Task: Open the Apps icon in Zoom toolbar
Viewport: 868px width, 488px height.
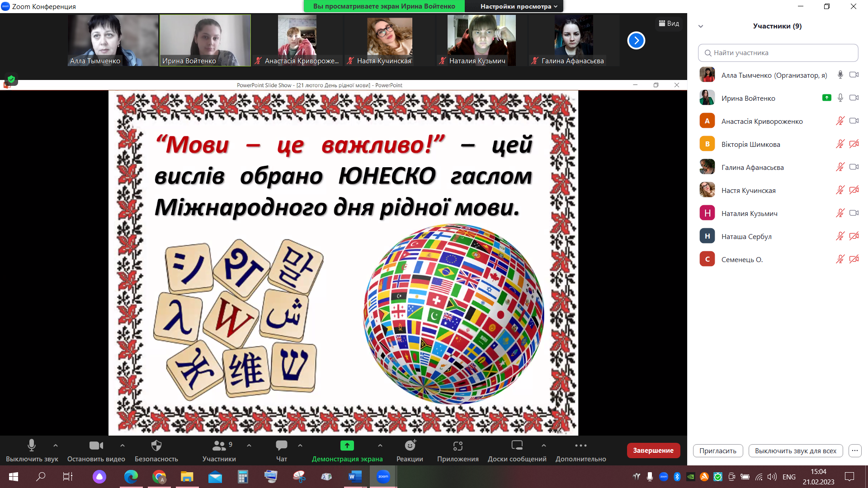Action: pyautogui.click(x=458, y=446)
